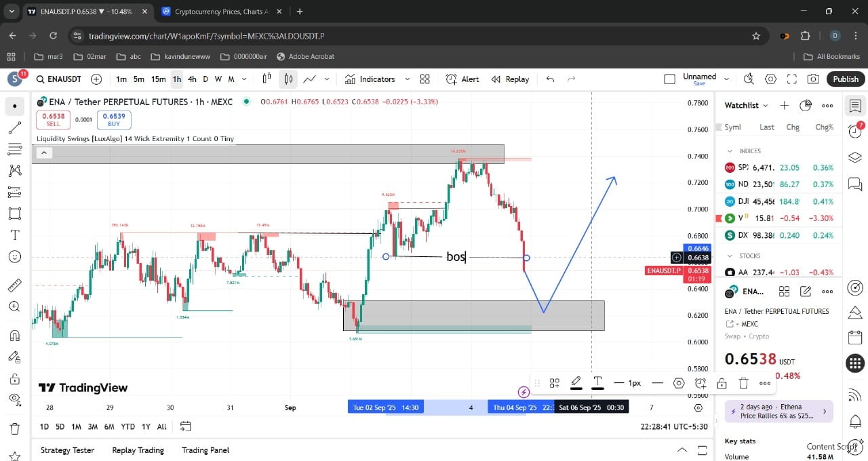Select the ruler measure tool
The width and height of the screenshot is (868, 461).
[15, 285]
